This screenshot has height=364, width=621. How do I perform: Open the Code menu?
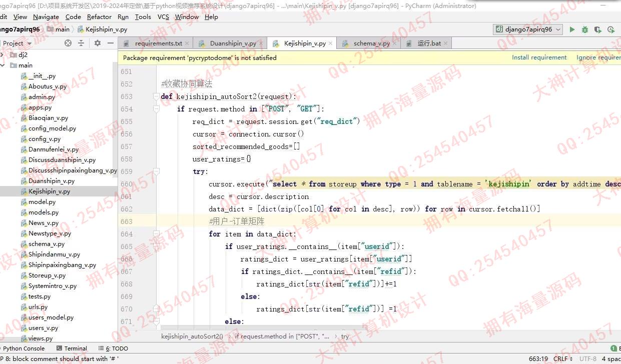coord(73,17)
